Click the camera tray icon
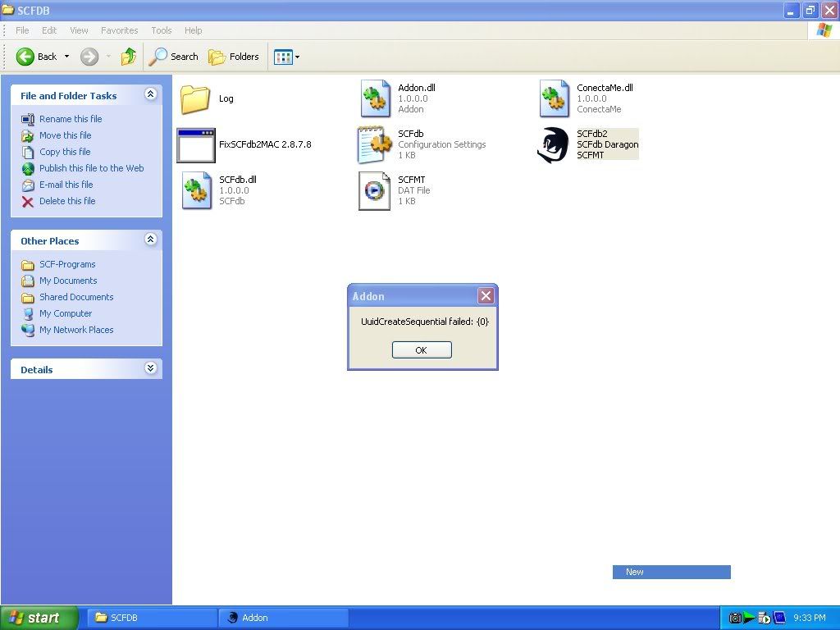The height and width of the screenshot is (630, 840). pos(735,619)
